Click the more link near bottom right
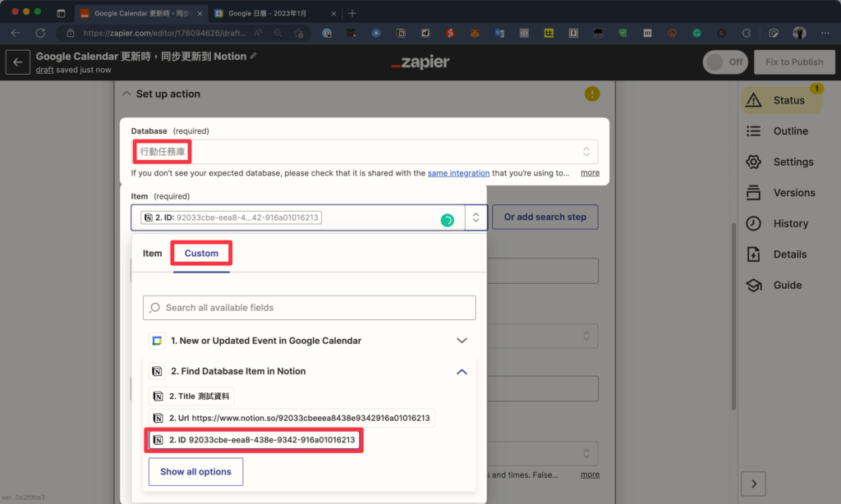This screenshot has width=841, height=504. coord(590,474)
